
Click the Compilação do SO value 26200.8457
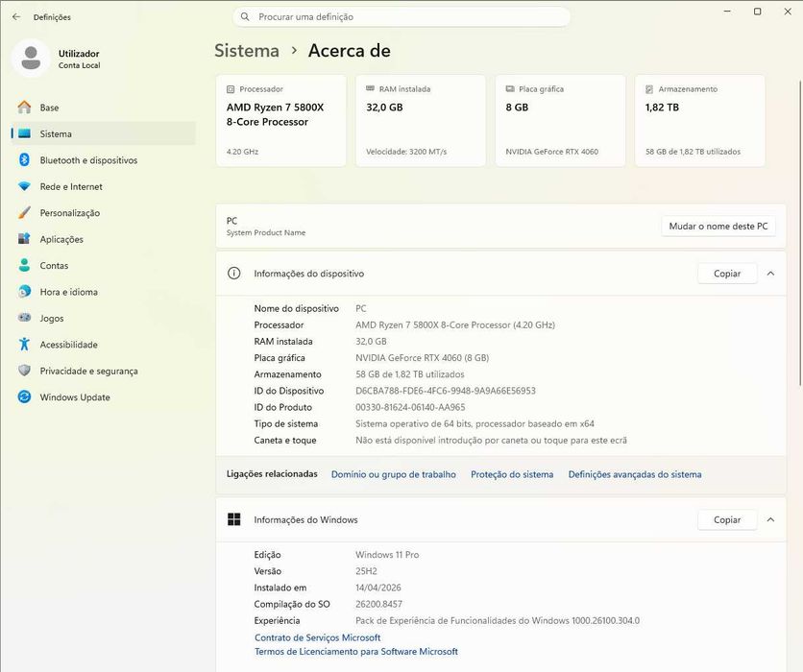point(379,605)
